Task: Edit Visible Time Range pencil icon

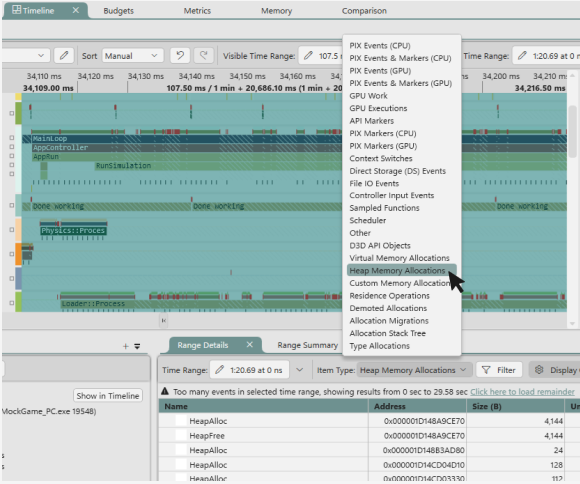Action: (x=308, y=56)
